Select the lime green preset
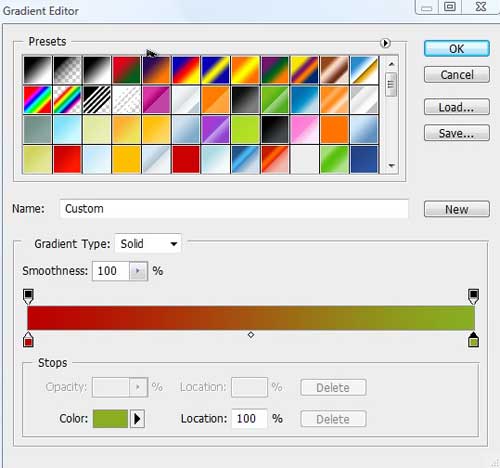This screenshot has height=468, width=500. point(245,129)
